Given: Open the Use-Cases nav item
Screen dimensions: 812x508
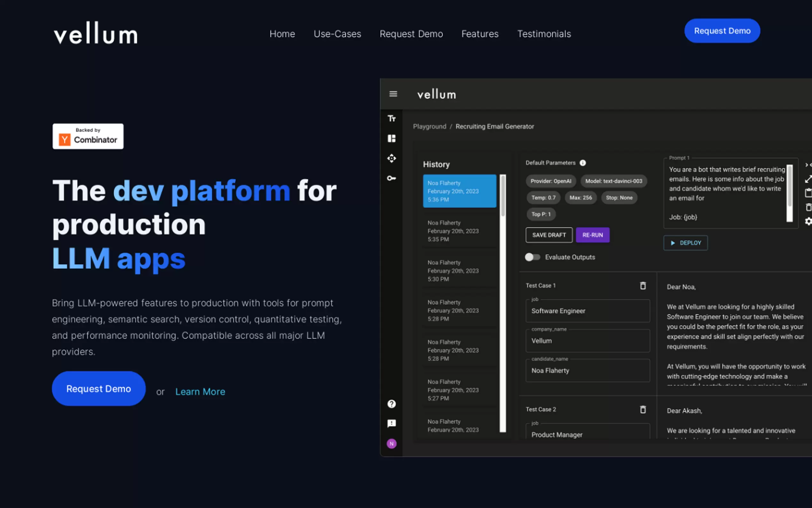Looking at the screenshot, I should (337, 34).
